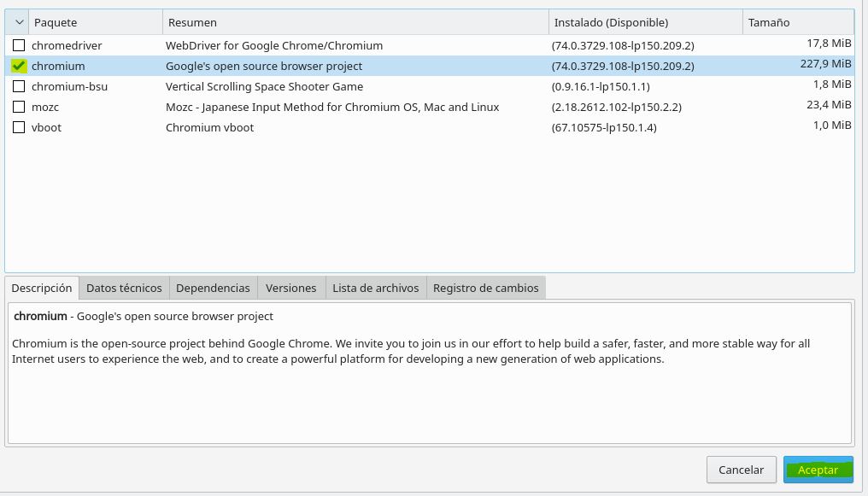Click bold 'chromium' heading in description pane

pos(40,316)
